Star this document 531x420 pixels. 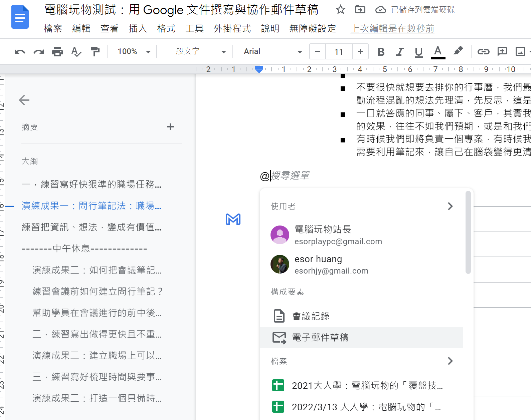click(340, 10)
